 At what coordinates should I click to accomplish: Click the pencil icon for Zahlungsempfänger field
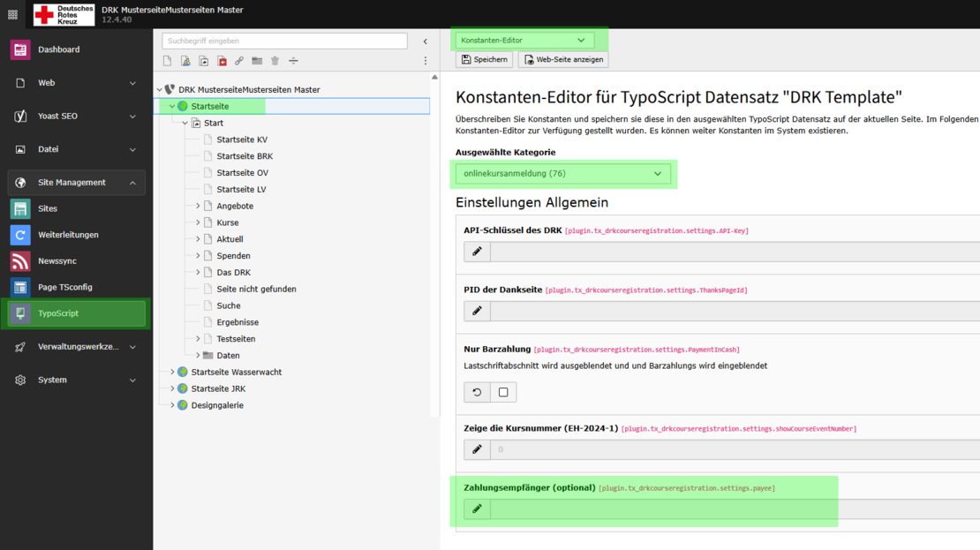[x=477, y=509]
